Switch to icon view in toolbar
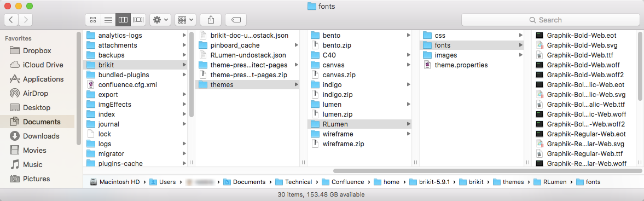 93,20
